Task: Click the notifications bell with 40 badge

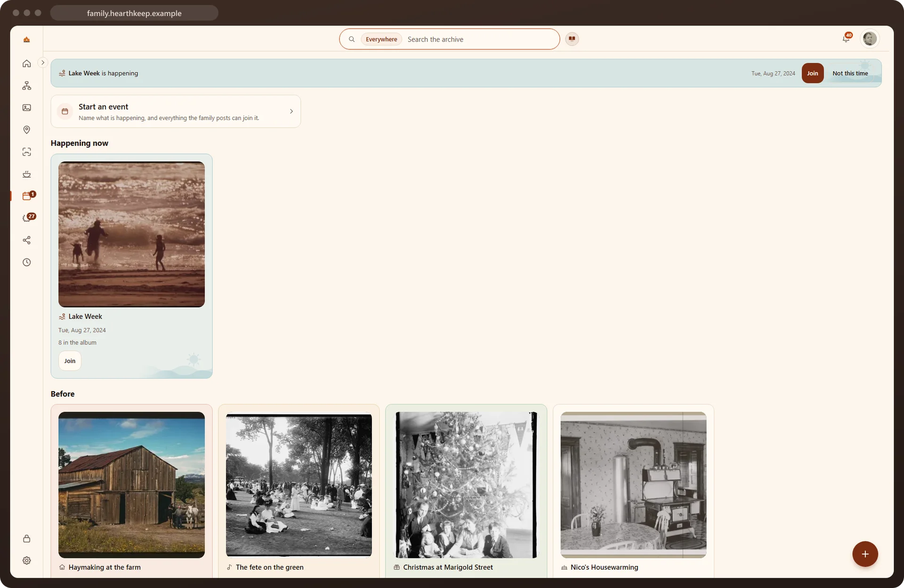Action: pos(846,39)
